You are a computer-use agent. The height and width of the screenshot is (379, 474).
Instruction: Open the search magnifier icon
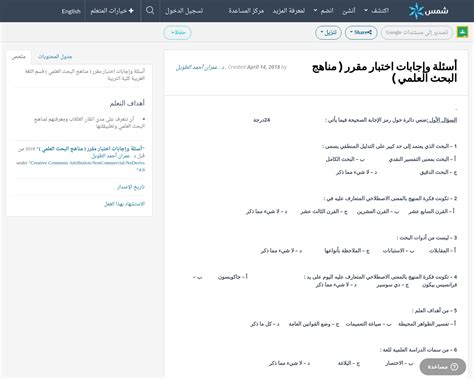[150, 11]
